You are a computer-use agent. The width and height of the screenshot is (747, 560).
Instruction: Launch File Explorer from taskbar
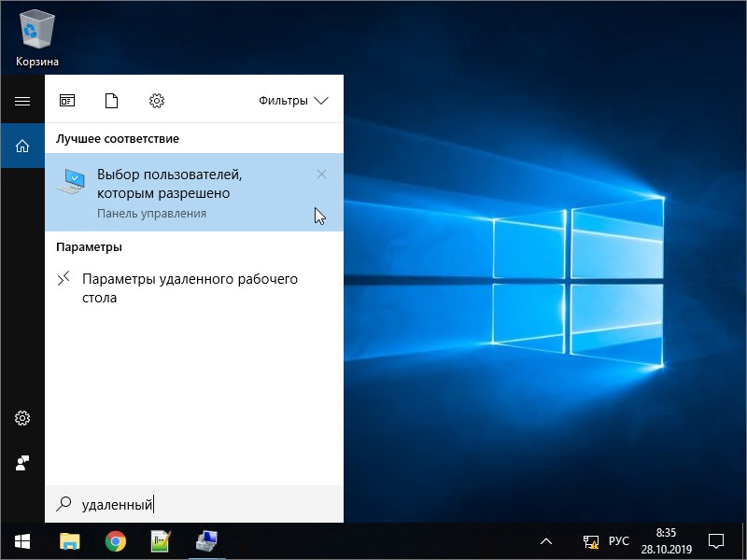pos(70,541)
